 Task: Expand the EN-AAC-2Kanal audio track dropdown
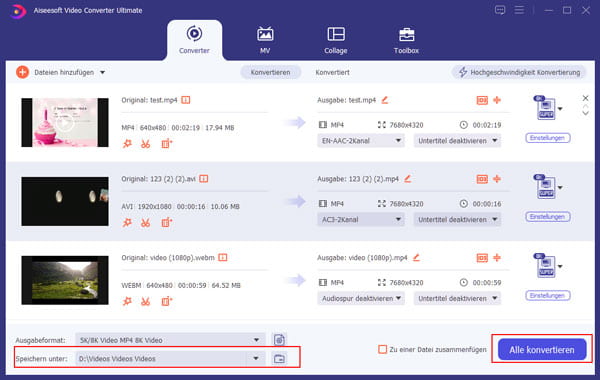click(361, 140)
